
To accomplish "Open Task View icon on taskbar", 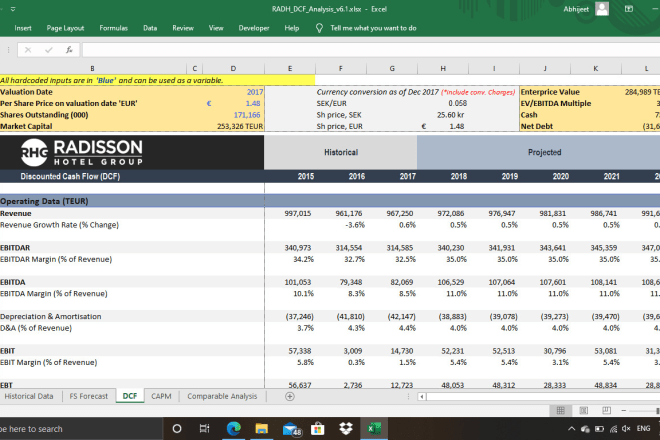I will [205, 429].
